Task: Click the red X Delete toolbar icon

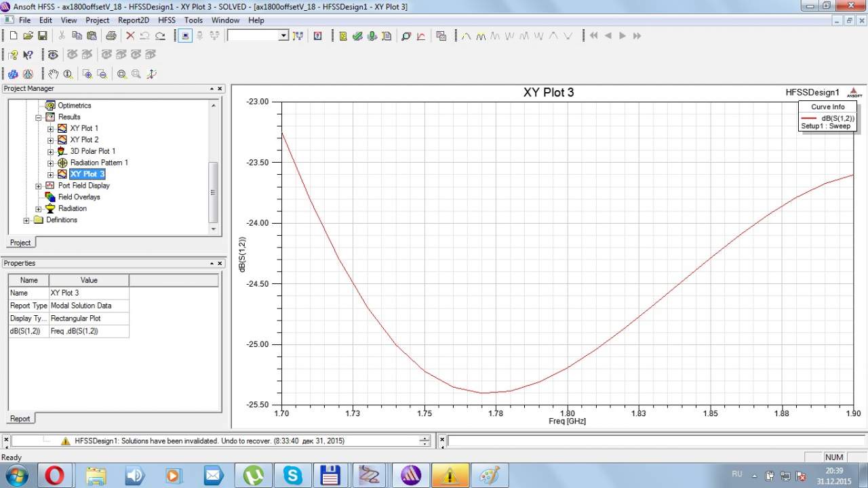Action: pyautogui.click(x=130, y=36)
